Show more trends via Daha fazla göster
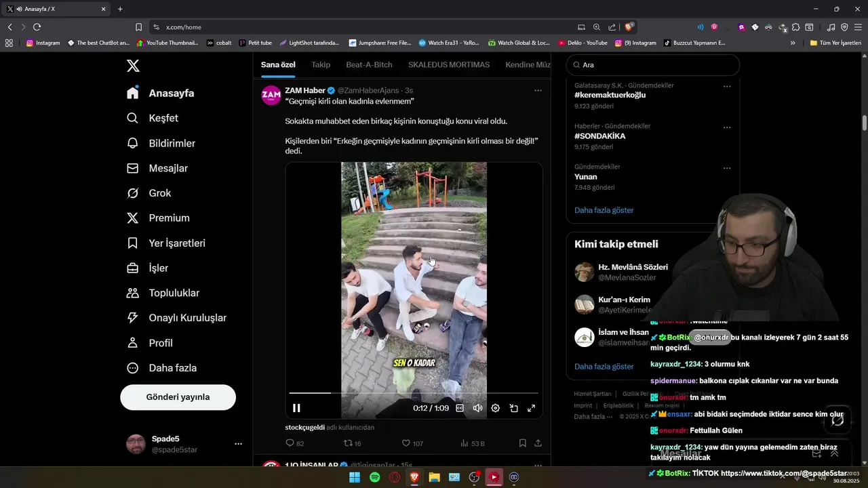The width and height of the screenshot is (868, 488). point(604,210)
